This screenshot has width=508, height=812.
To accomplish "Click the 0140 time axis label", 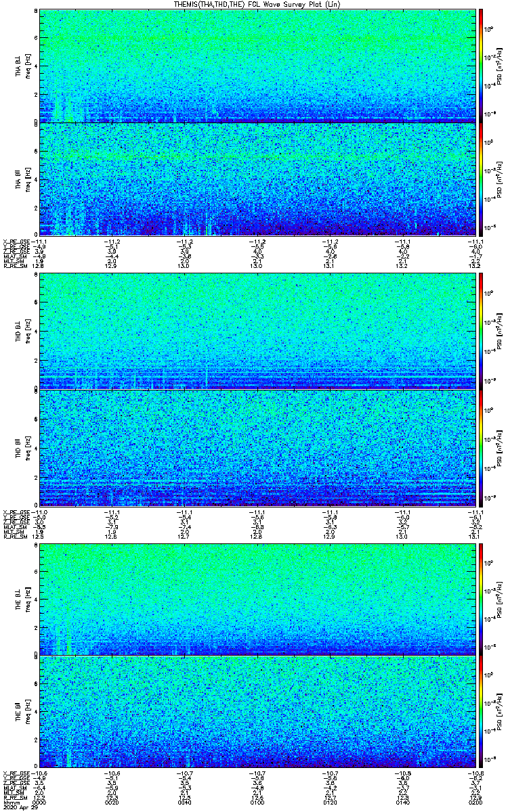I will pyautogui.click(x=404, y=802).
